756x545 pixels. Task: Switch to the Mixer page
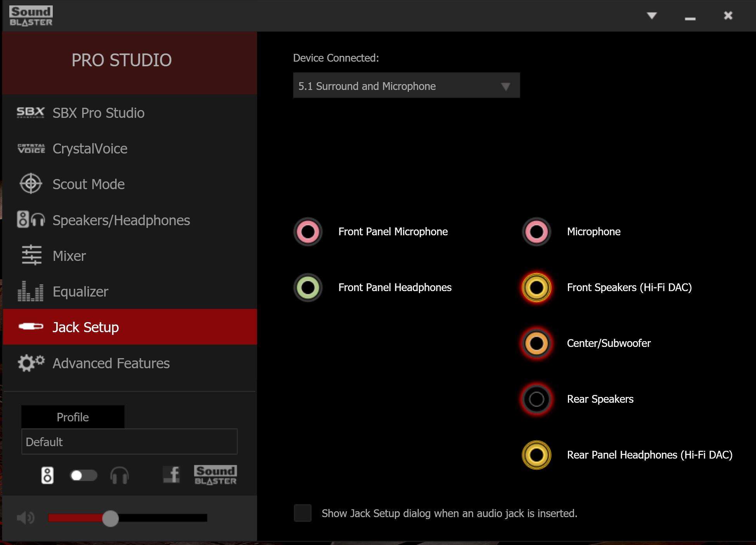click(x=130, y=256)
